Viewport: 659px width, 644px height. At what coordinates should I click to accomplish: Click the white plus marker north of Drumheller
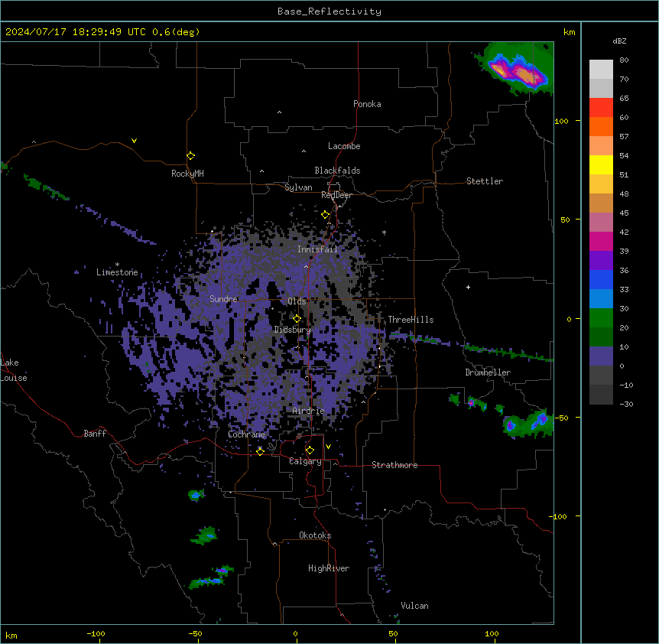pos(468,287)
